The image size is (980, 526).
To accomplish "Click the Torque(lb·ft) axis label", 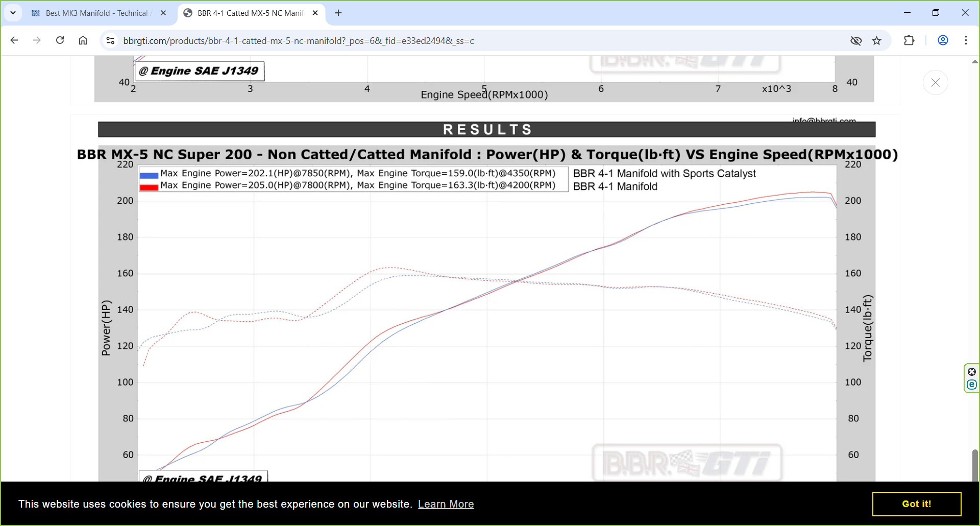I will pyautogui.click(x=867, y=328).
